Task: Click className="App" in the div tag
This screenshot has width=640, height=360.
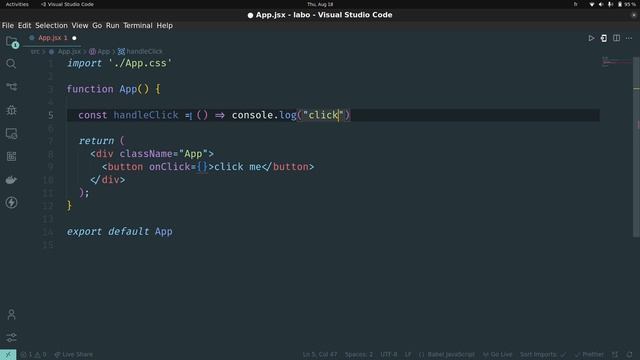Action: (164, 154)
